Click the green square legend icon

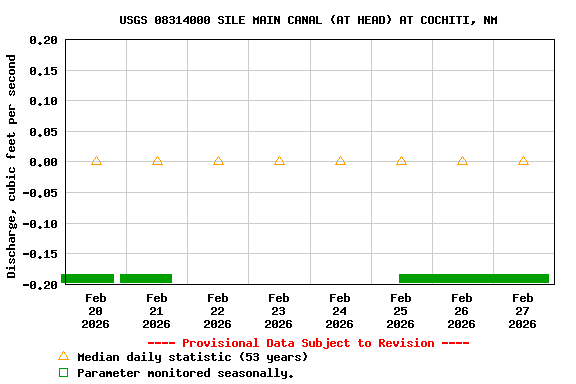coord(64,373)
